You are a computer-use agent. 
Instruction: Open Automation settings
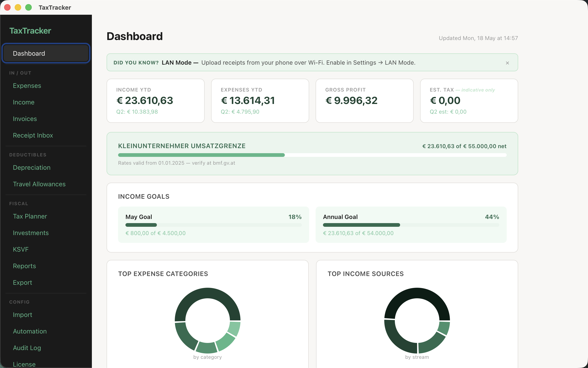pyautogui.click(x=30, y=331)
